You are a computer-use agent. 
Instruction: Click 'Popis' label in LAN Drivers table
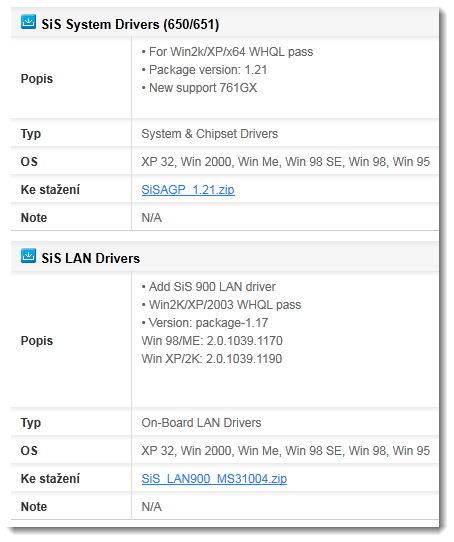tap(37, 341)
